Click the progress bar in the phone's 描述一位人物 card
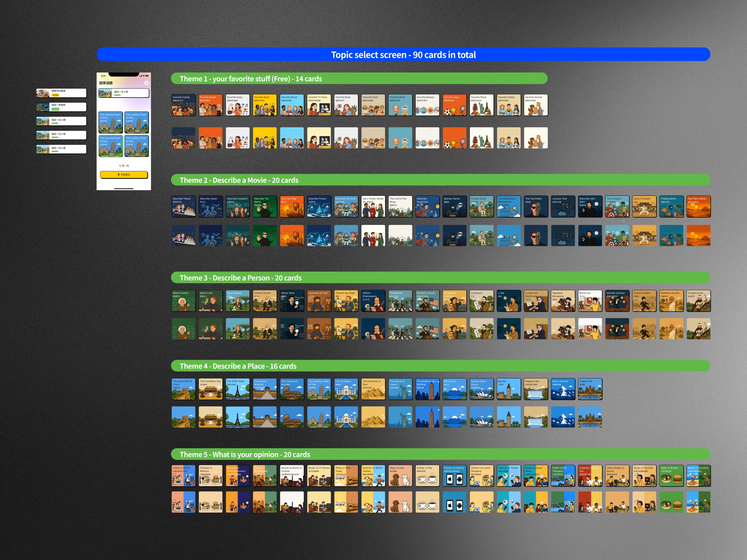 click(x=119, y=95)
